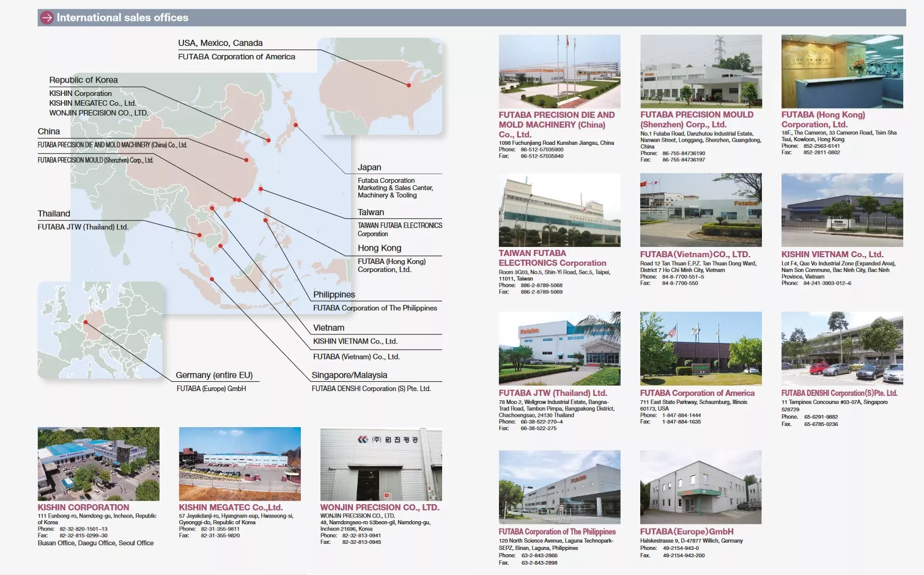Open the TAIWAN FUTABA ELECTRONICS building photo
Screen dimensions: 924x575
[x=560, y=210]
